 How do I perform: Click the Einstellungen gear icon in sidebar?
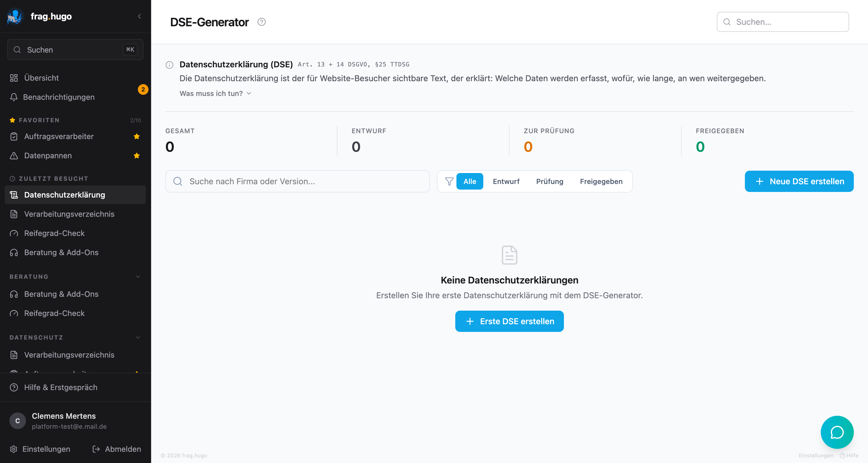pos(14,449)
